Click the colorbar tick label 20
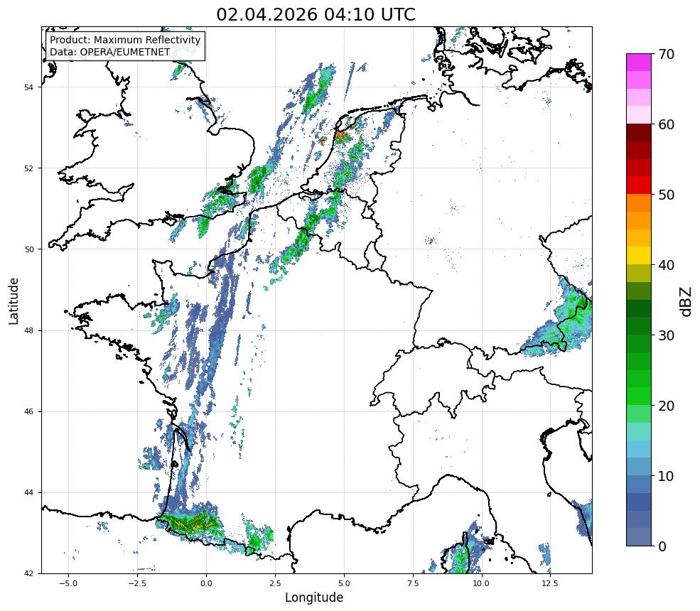The height and width of the screenshot is (611, 700). point(666,406)
